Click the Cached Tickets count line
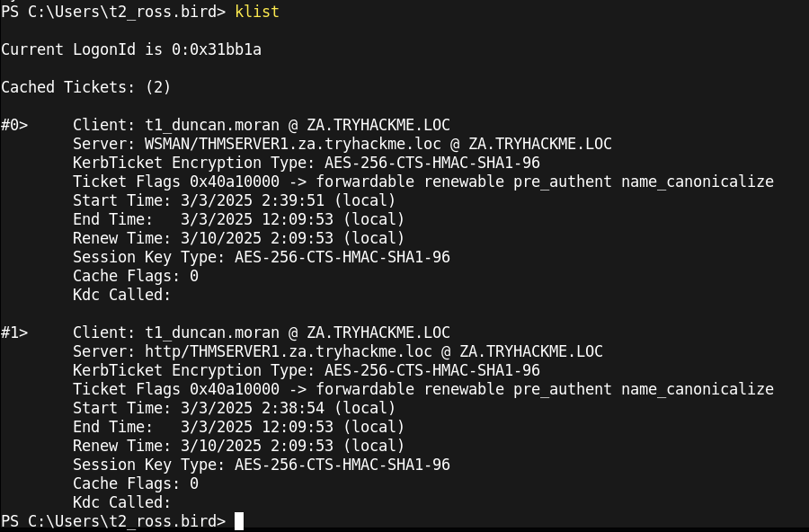 pyautogui.click(x=85, y=87)
